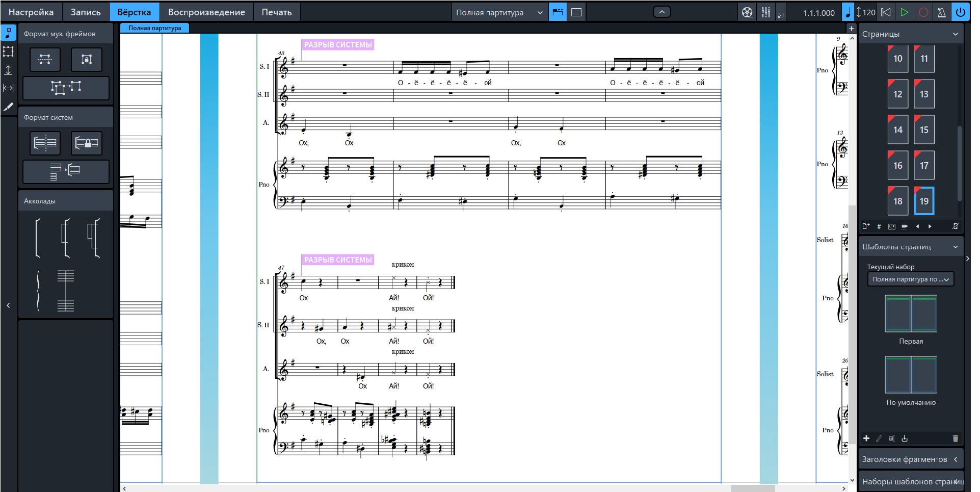
Task: Switch to the Воспроизведение mode
Action: (206, 12)
